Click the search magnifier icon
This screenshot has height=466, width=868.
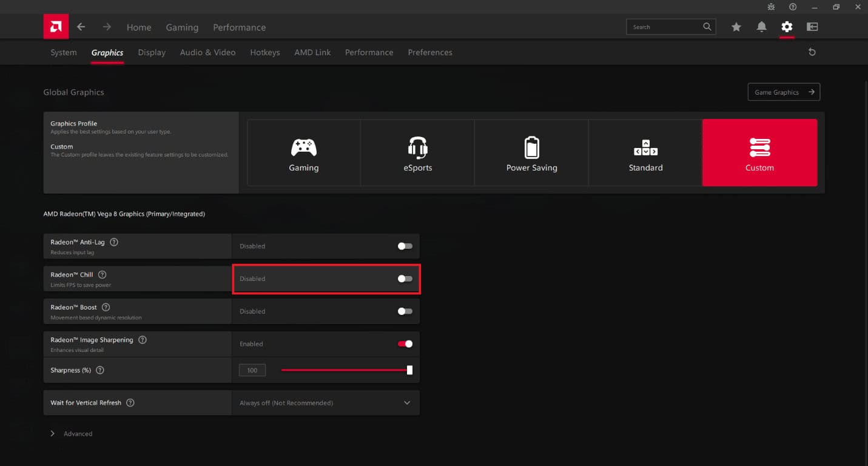pos(707,27)
